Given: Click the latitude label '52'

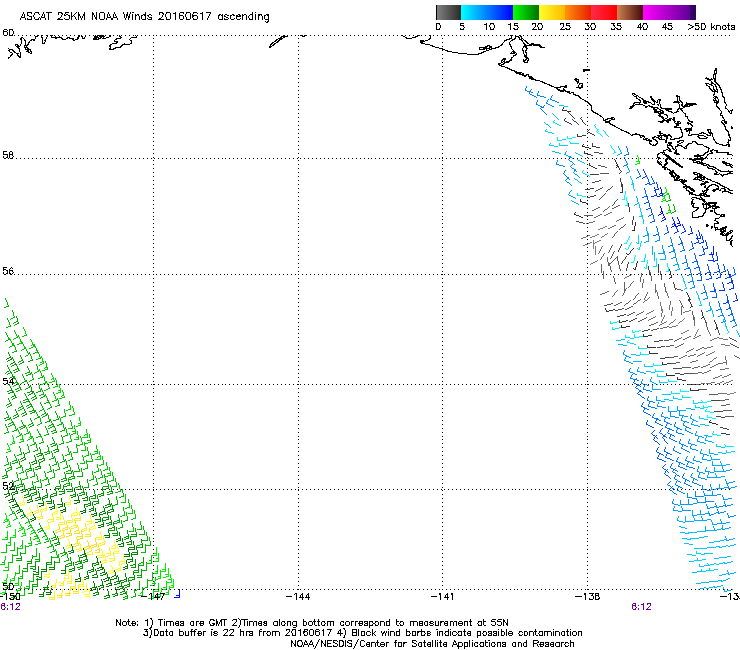Looking at the screenshot, I should click(x=8, y=486).
